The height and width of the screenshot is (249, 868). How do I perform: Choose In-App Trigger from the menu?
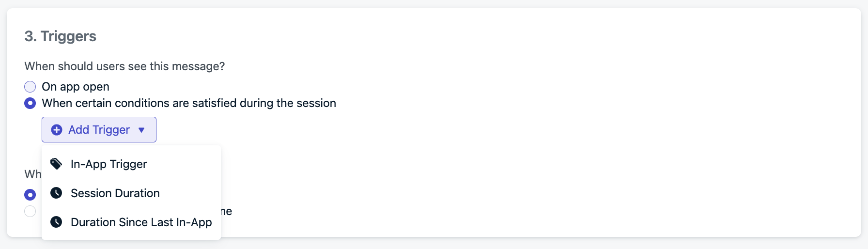tap(131, 164)
